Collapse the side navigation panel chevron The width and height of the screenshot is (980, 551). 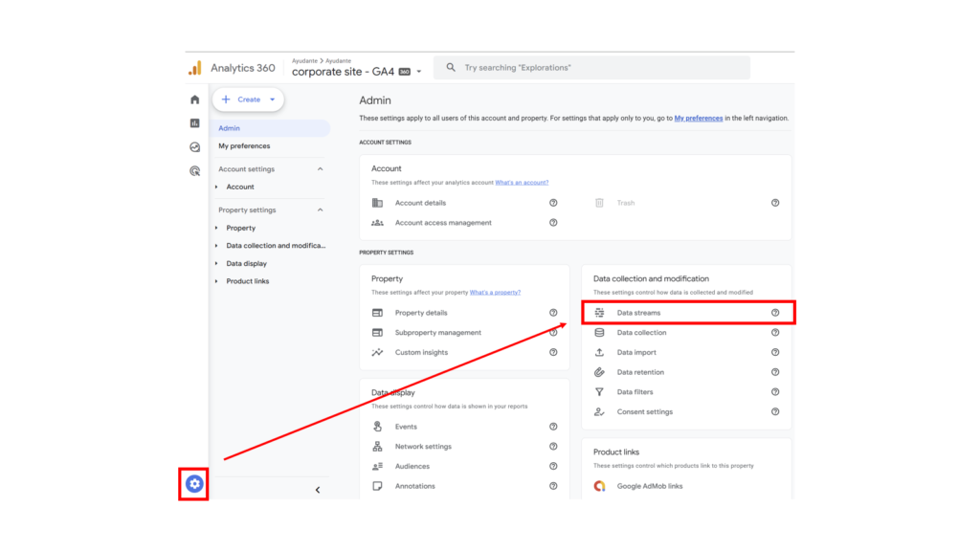[x=318, y=490]
